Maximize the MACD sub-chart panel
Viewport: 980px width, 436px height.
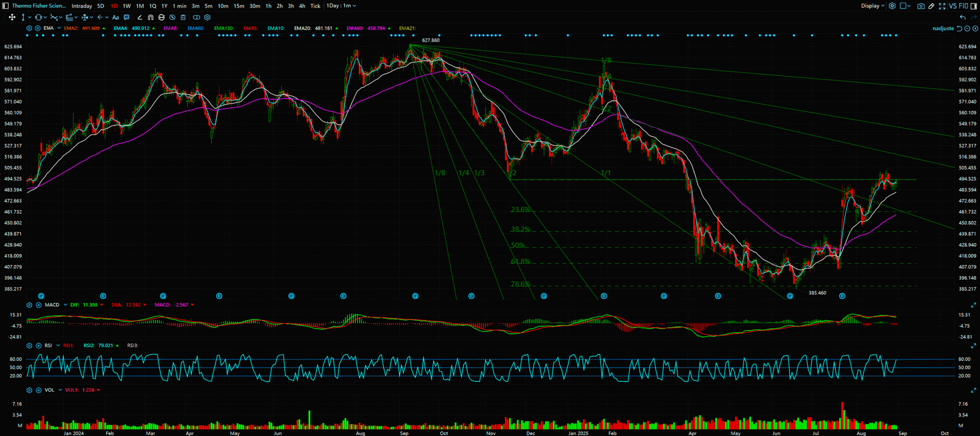tap(973, 305)
